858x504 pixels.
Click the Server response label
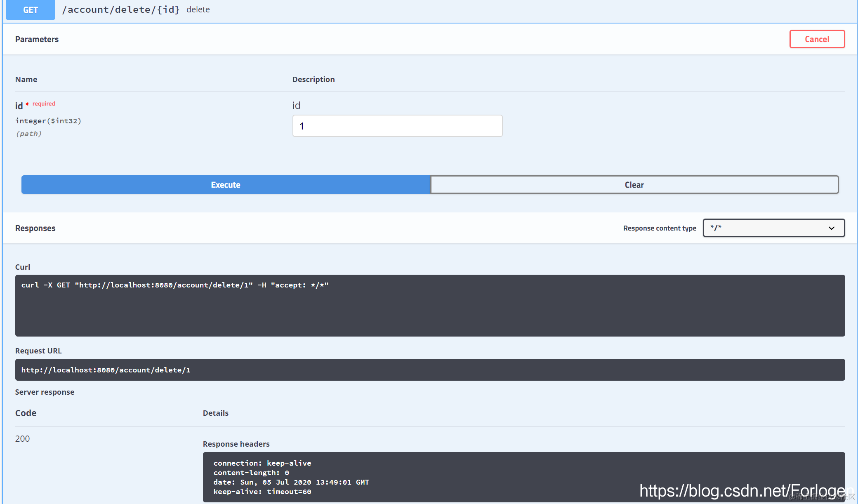click(x=45, y=392)
